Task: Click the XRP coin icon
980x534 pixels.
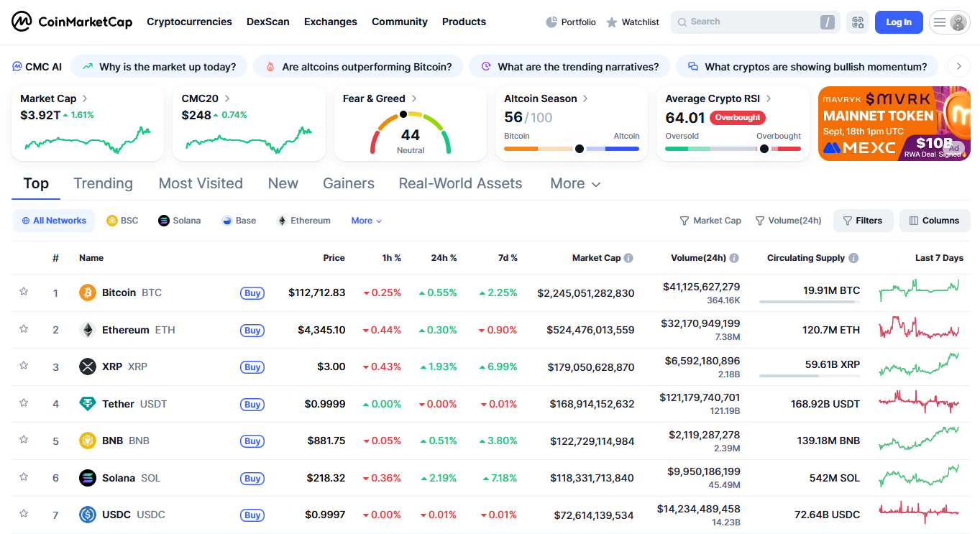Action: click(88, 367)
